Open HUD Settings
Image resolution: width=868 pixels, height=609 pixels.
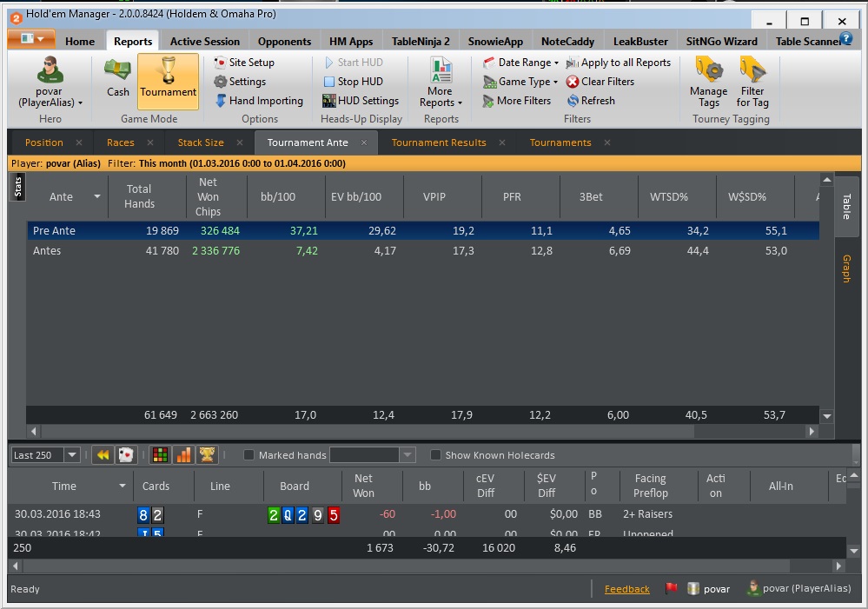tap(361, 101)
